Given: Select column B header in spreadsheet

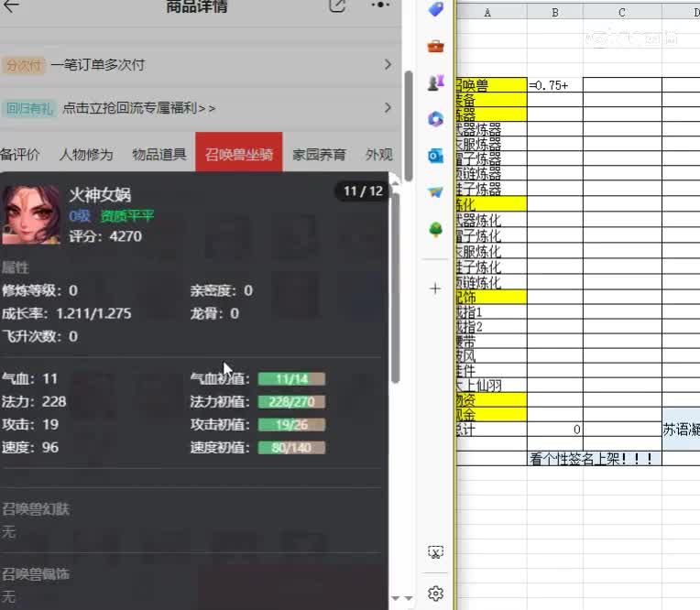Looking at the screenshot, I should pos(555,12).
